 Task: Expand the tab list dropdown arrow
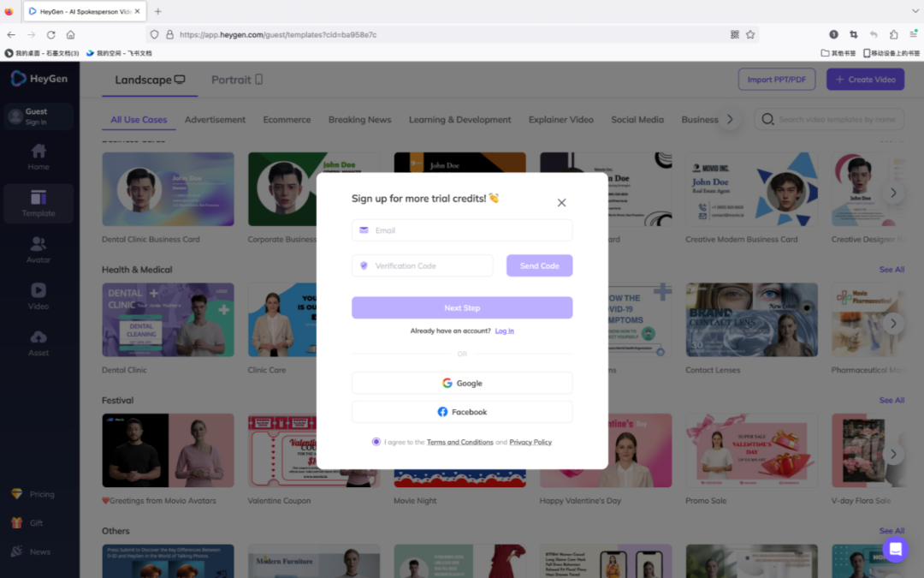(915, 11)
